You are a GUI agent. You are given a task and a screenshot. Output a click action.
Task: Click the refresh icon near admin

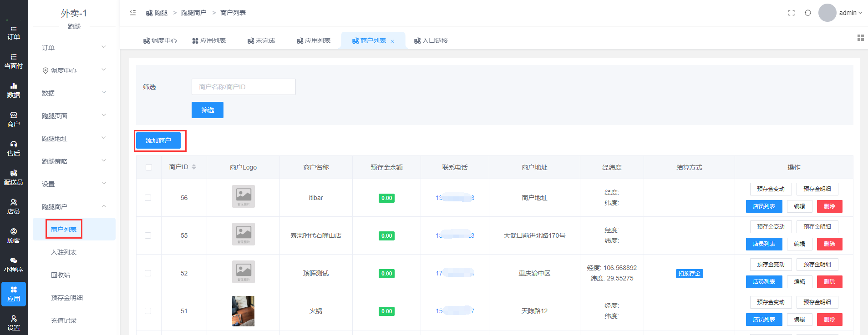807,13
